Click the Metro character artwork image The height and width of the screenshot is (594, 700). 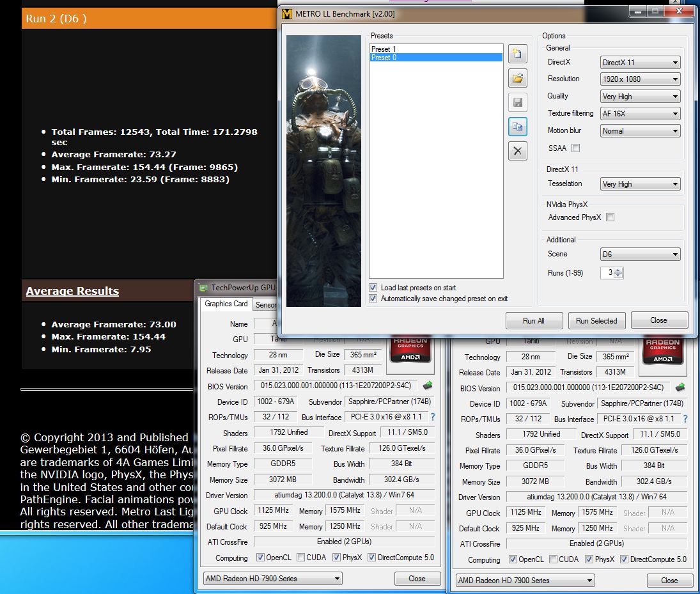point(323,171)
